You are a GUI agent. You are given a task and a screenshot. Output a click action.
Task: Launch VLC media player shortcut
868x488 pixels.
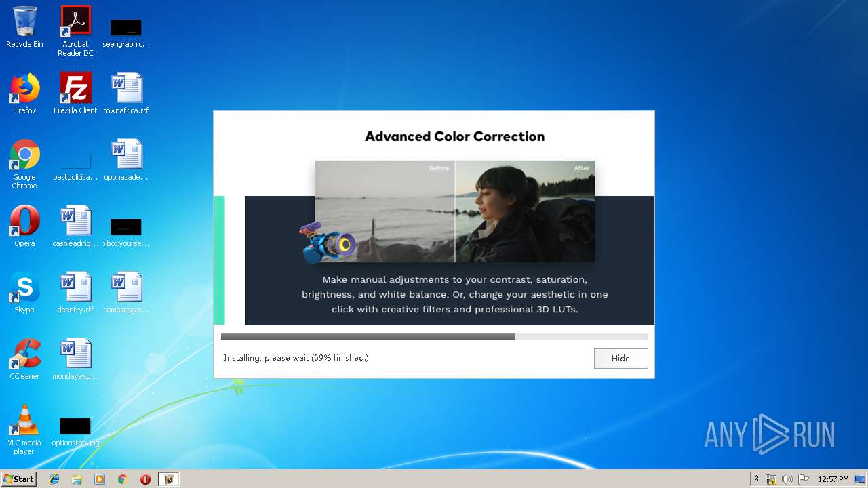24,430
